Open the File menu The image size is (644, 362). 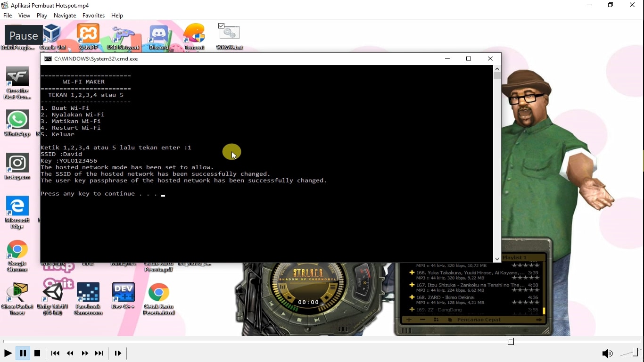point(8,16)
